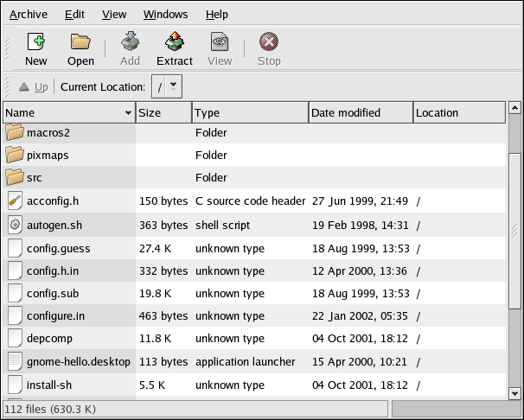Click the View file eye icon
Image resolution: width=524 pixels, height=420 pixels.
tap(220, 42)
